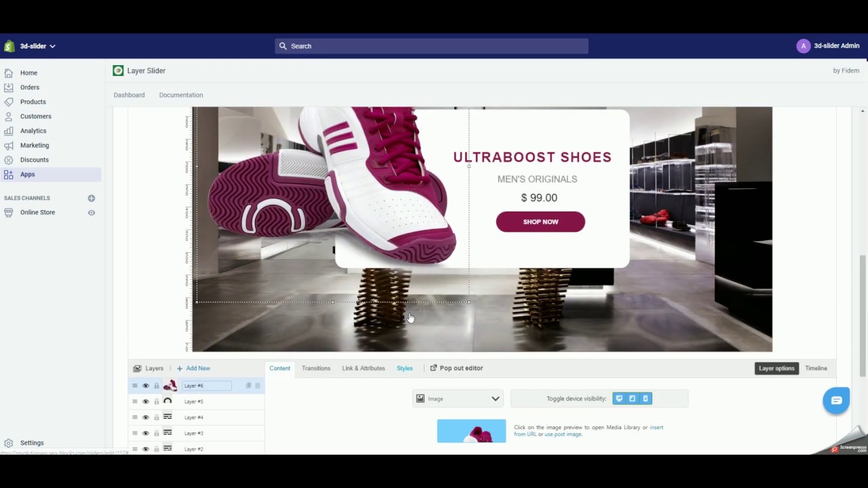Click the Settings gear icon
Screen dimensions: 868x488
tap(8, 443)
